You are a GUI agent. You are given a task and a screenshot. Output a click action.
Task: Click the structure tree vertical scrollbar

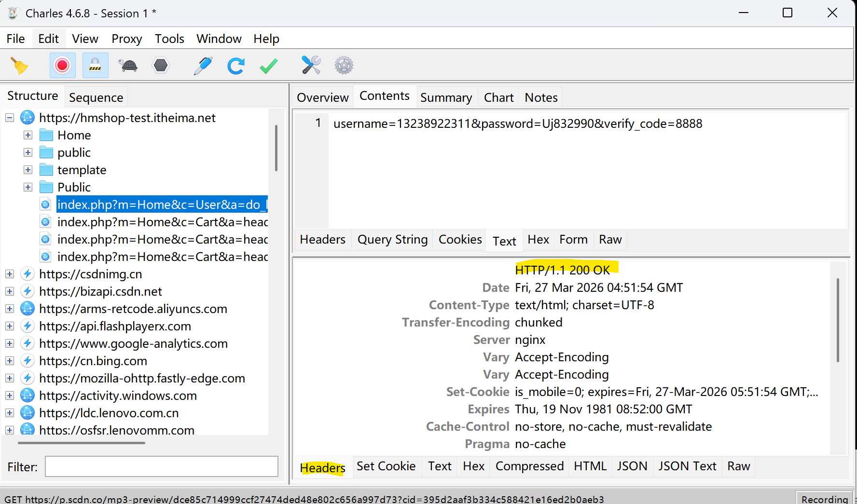276,148
